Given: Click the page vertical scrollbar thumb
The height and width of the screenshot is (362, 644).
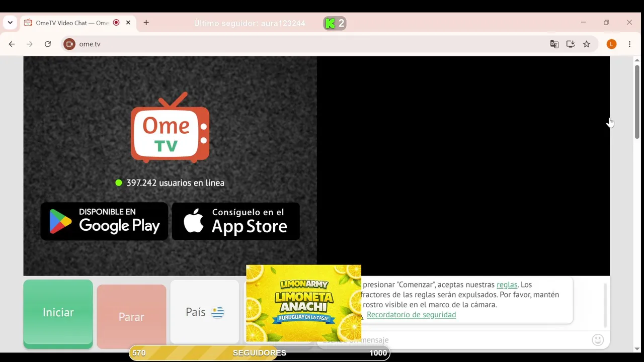Looking at the screenshot, I should [637, 102].
